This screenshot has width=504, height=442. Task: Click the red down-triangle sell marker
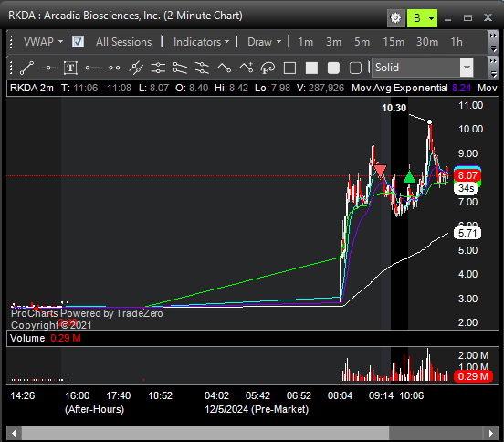[380, 171]
